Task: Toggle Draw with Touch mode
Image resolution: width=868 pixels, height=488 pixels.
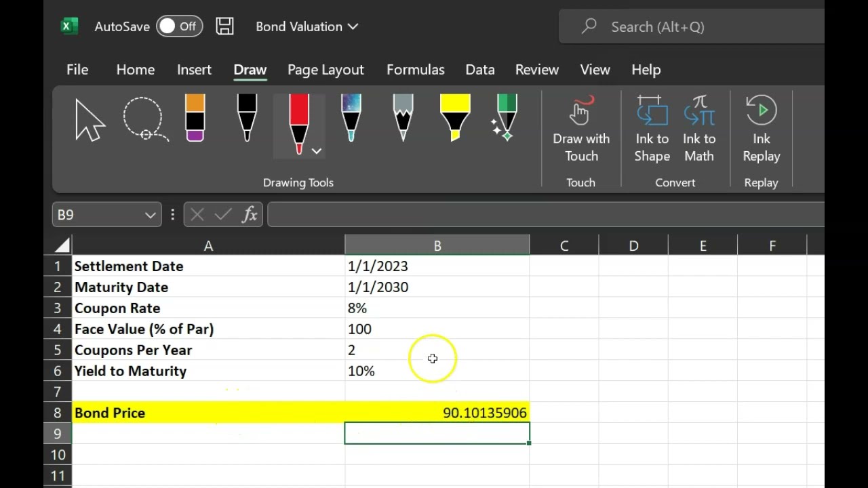Action: click(x=581, y=129)
